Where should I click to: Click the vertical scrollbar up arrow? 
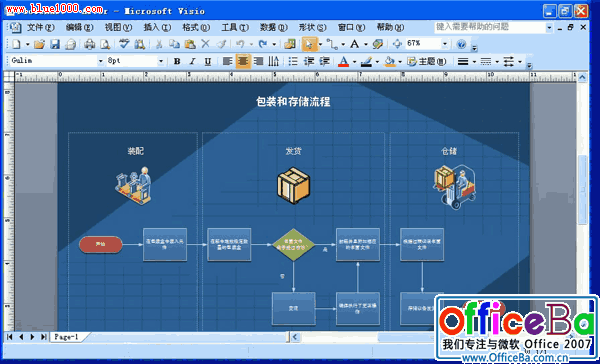click(x=582, y=77)
